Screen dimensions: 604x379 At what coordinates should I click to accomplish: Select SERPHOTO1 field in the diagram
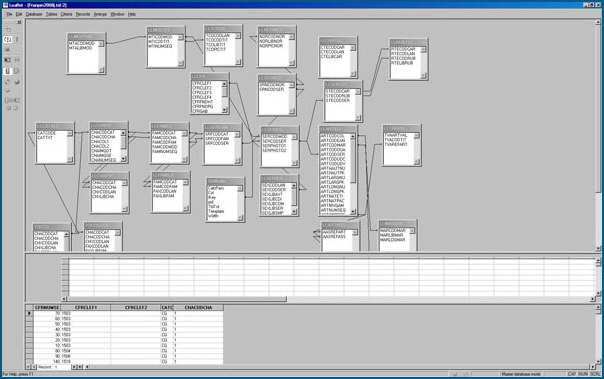point(274,146)
